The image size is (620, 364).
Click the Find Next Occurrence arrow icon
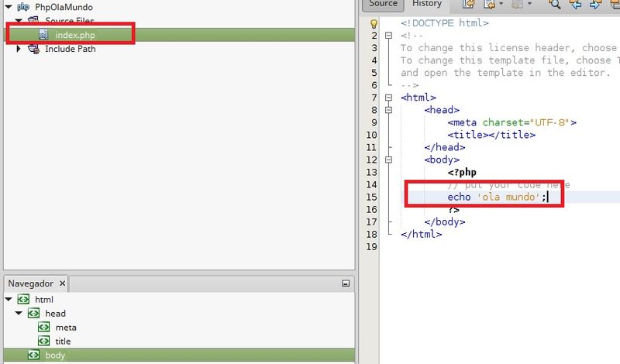[x=594, y=4]
